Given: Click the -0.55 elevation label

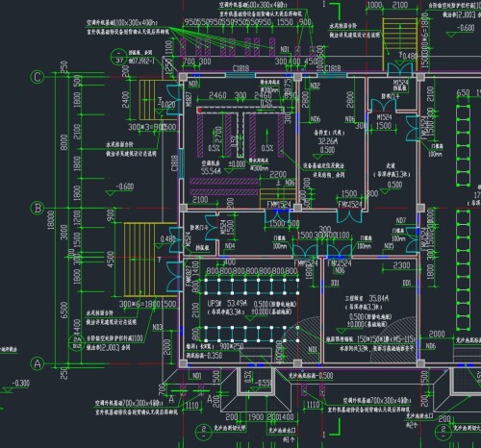Looking at the screenshot, I should coord(263,383).
